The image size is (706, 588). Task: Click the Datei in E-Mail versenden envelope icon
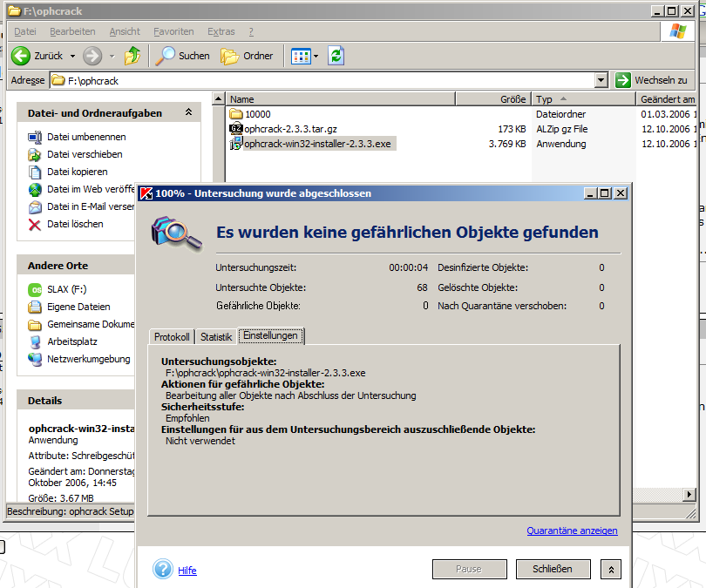(x=35, y=207)
